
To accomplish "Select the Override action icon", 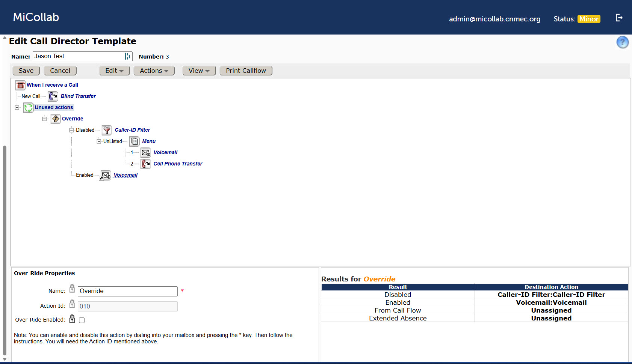I will pos(55,119).
